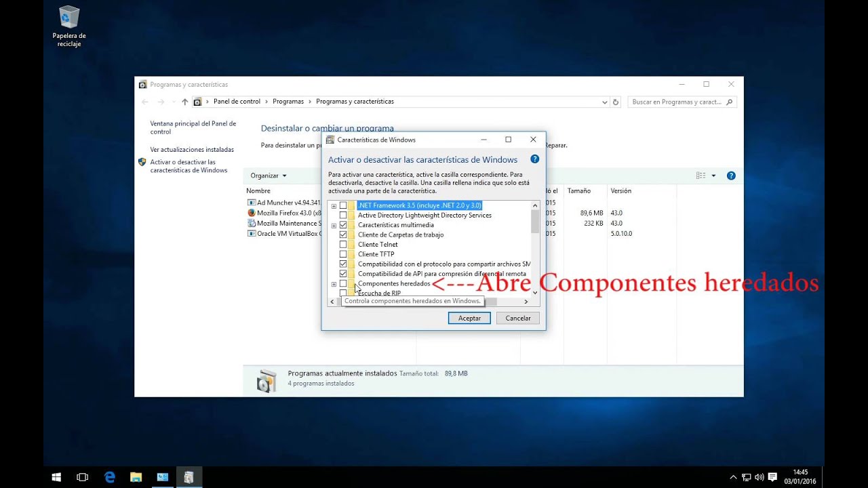Image resolution: width=868 pixels, height=488 pixels.
Task: Expand the Características multimedia tree node
Action: [334, 225]
